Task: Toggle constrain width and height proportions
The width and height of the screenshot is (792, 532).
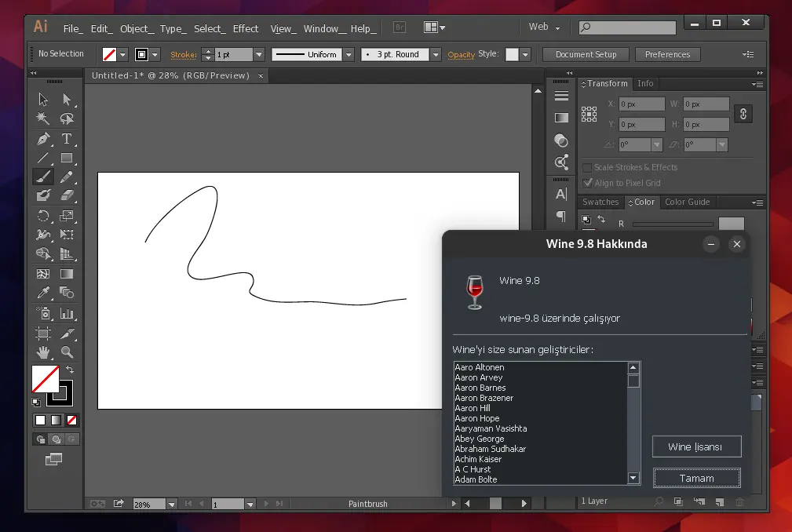Action: tap(743, 114)
